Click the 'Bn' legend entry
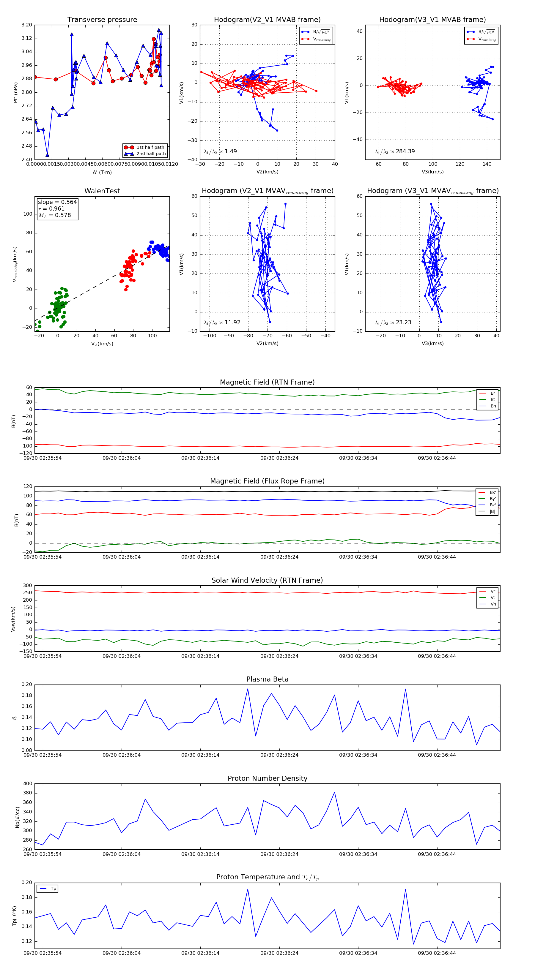Screen dimensions: 535x980 (x=487, y=406)
